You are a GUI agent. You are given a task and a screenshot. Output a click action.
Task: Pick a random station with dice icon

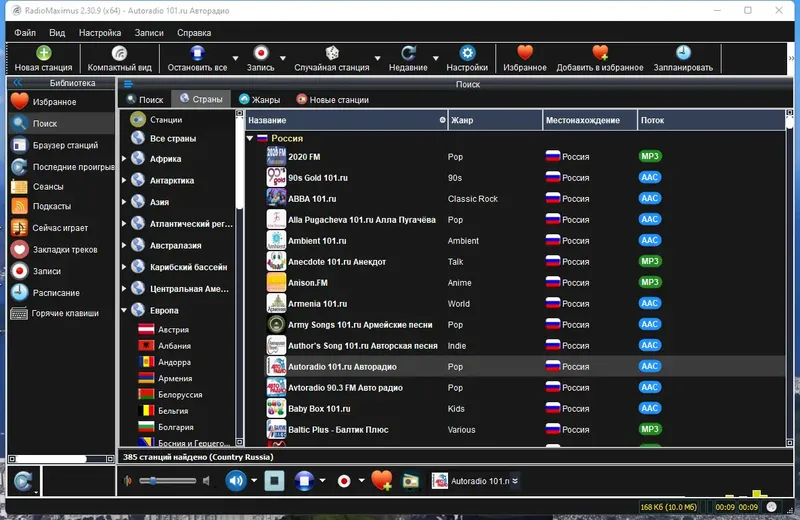coord(332,59)
